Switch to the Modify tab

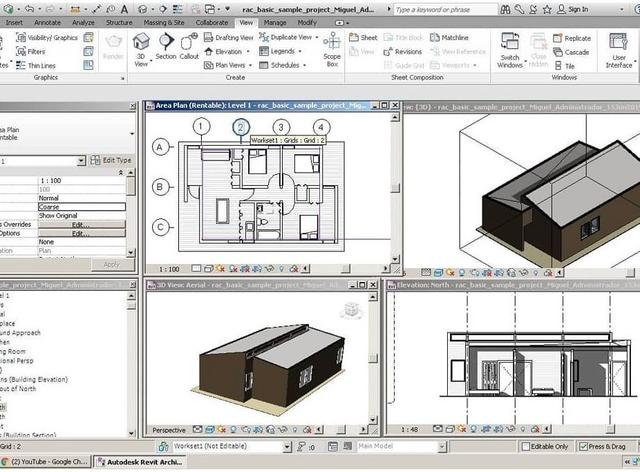point(307,22)
